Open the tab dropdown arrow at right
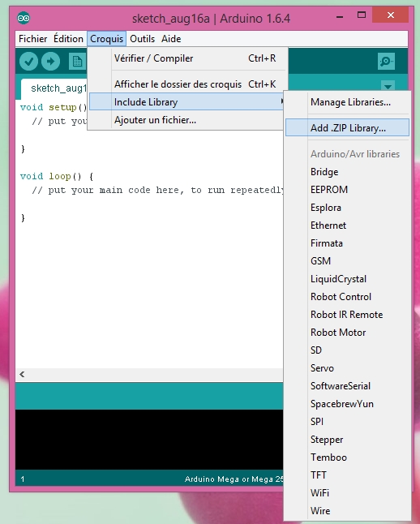Viewport: 420px width, 524px height. 388,86
